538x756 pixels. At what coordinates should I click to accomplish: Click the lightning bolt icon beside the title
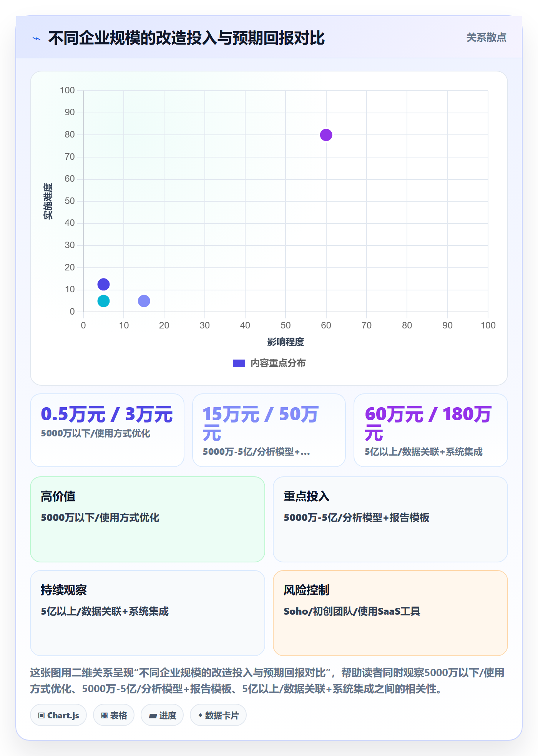pos(37,38)
